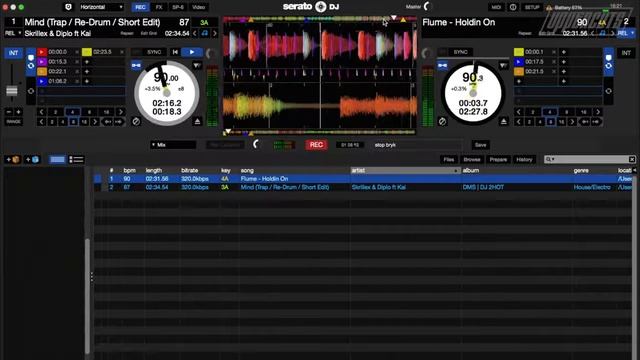Open the Video panel tab
The width and height of the screenshot is (640, 360).
(x=199, y=7)
